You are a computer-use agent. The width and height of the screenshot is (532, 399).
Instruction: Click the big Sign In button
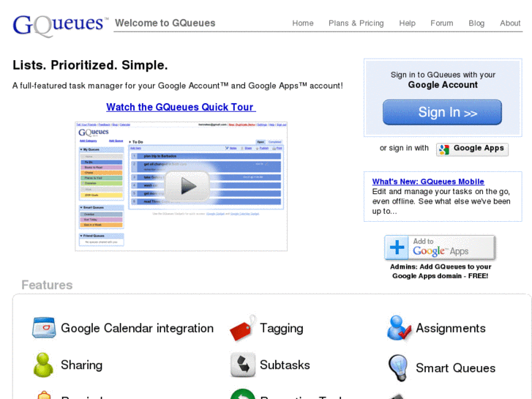point(442,112)
